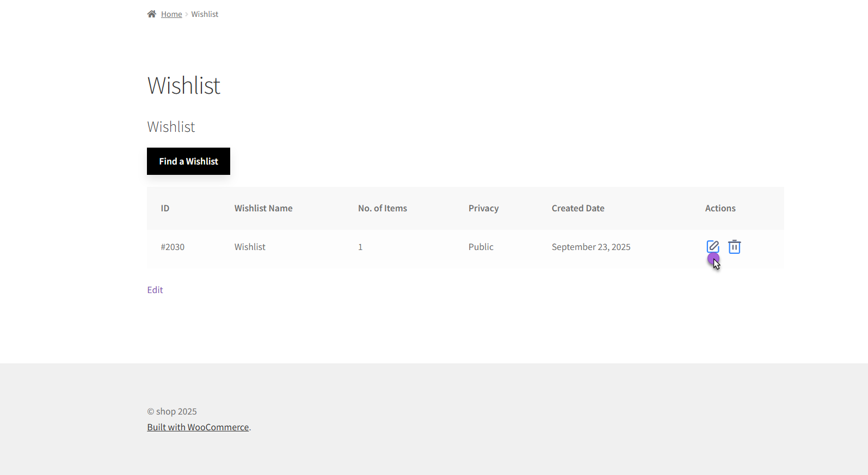Screen dimensions: 868x475
Task: Click the Wishlist text in breadcrumb
Action: [x=205, y=14]
